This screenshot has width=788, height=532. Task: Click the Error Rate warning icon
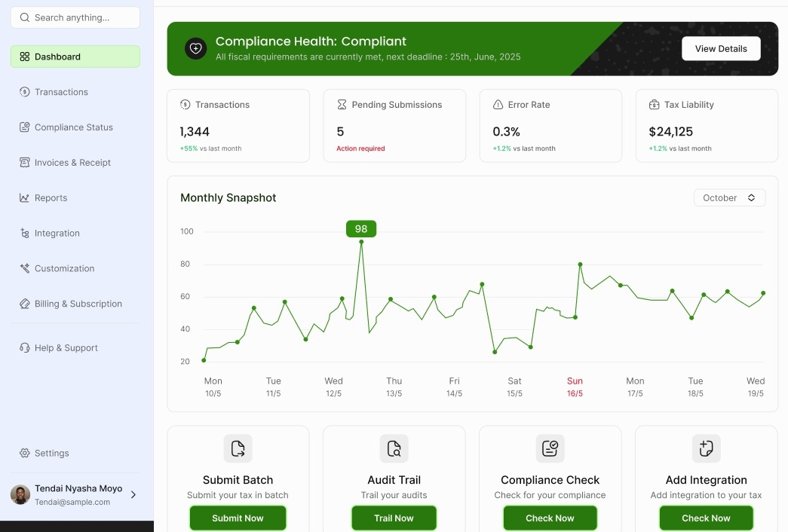coord(498,105)
